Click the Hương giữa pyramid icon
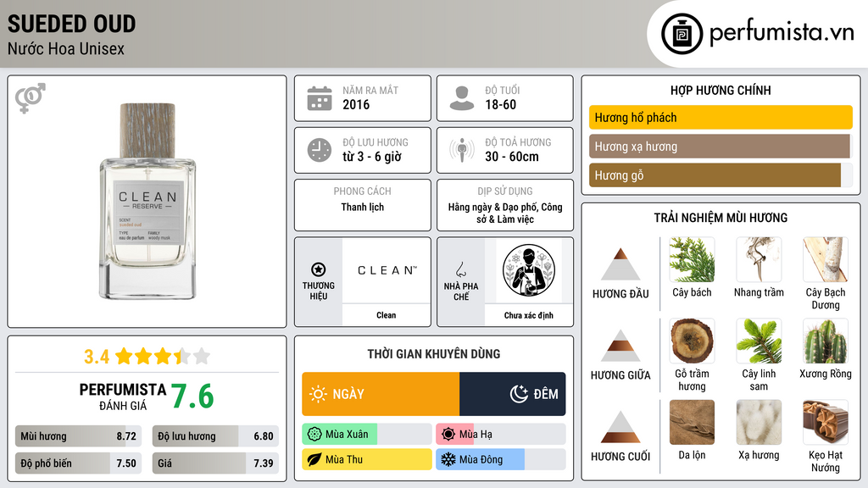Viewport: 868px width, 488px height. tap(620, 346)
